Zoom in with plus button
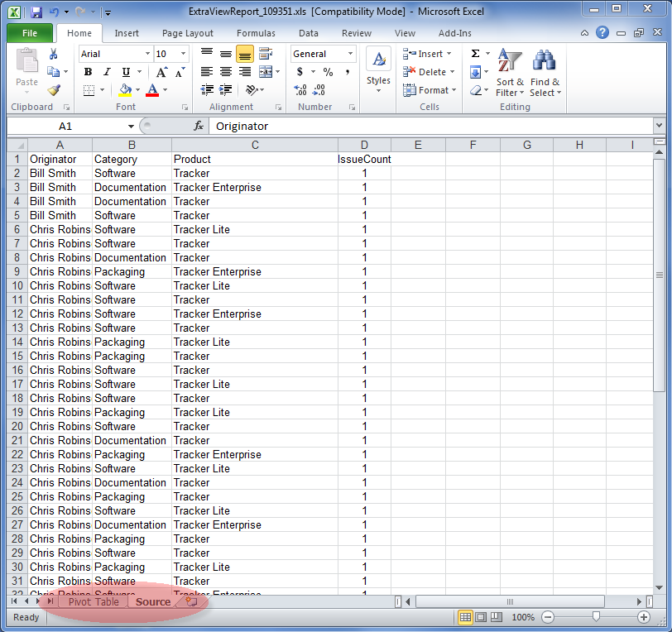The image size is (672, 632). coord(643,617)
